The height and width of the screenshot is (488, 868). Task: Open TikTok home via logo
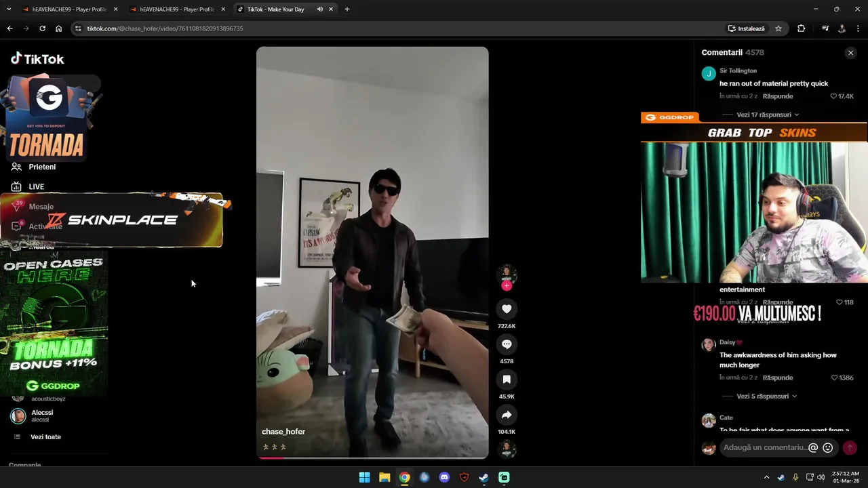click(37, 59)
